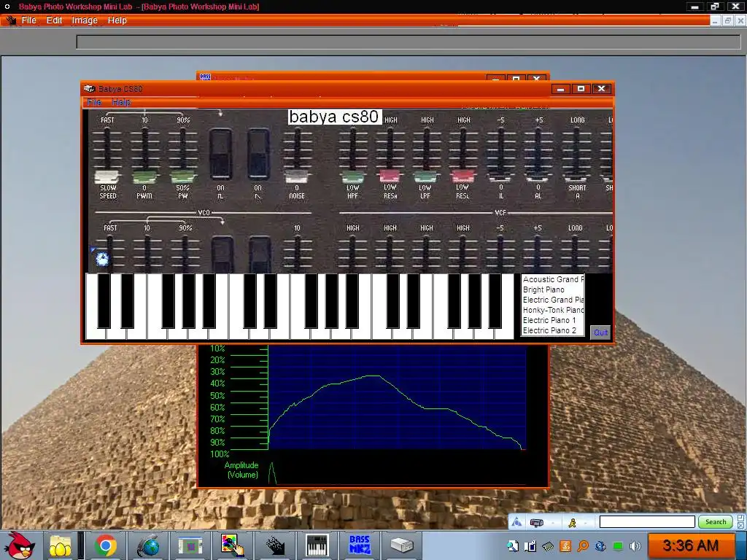Click the triangle logo icon near search

(x=516, y=522)
